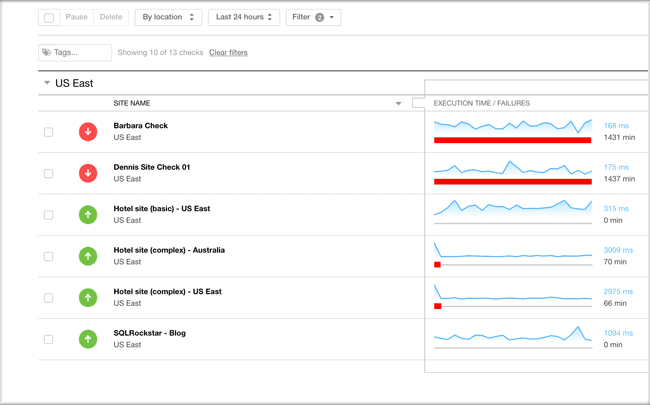
Task: Click Execution Time / Failures column header
Action: pyautogui.click(x=481, y=103)
